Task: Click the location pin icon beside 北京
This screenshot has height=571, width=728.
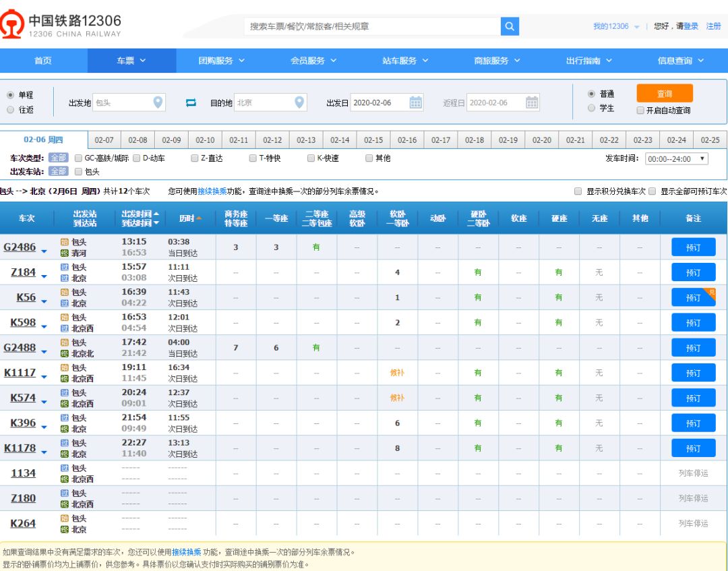Action: point(299,100)
